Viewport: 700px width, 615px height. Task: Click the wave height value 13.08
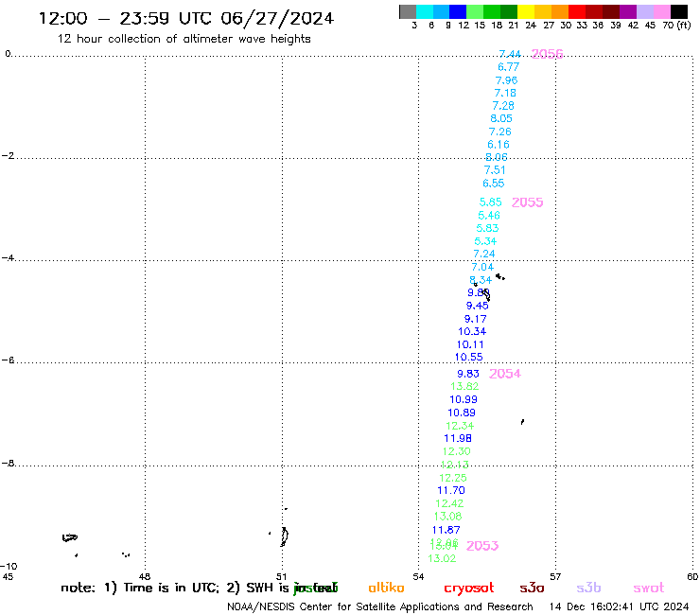click(447, 517)
